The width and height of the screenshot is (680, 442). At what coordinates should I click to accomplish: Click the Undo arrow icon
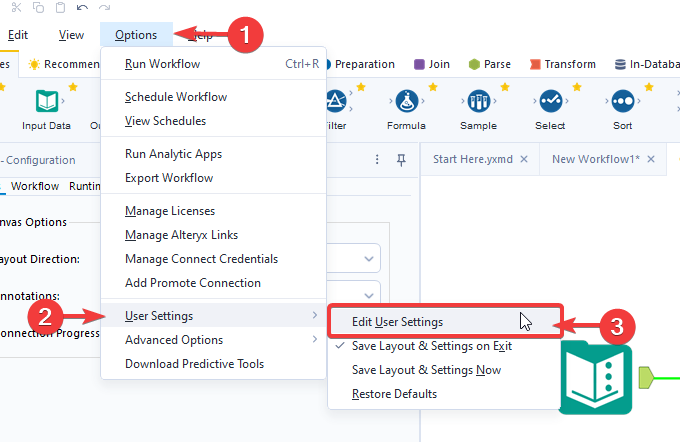82,7
